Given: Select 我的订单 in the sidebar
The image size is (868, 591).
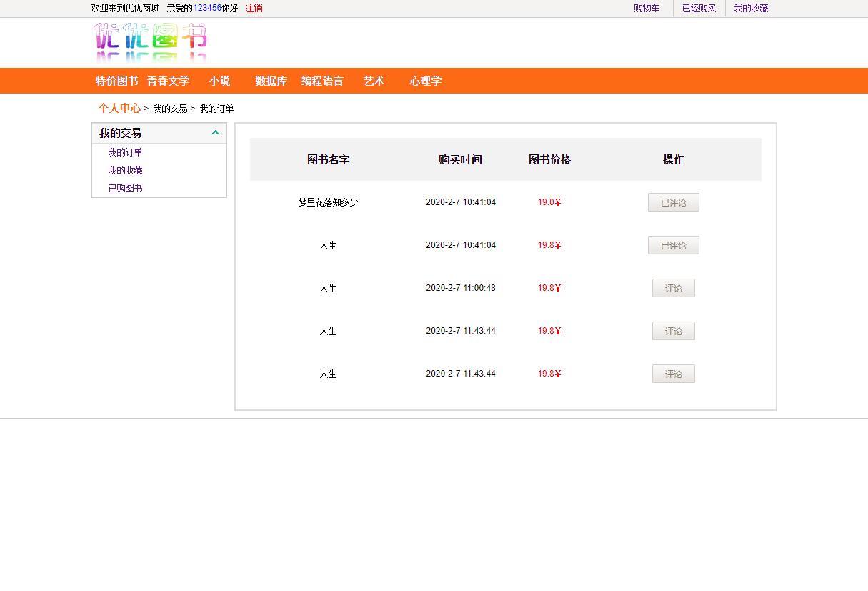Looking at the screenshot, I should click(125, 152).
